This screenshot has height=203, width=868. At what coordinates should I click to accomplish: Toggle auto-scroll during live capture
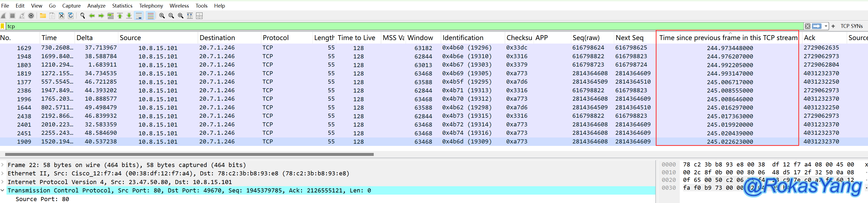[x=139, y=15]
